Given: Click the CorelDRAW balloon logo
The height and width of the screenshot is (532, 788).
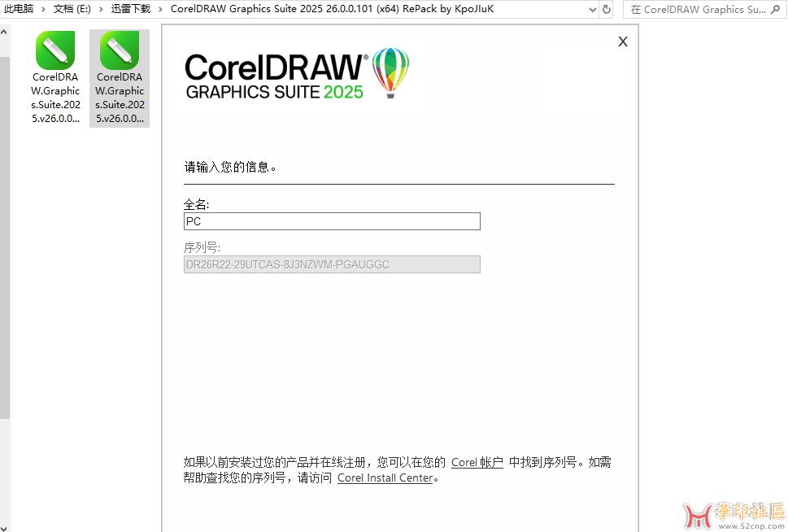Looking at the screenshot, I should coord(390,73).
